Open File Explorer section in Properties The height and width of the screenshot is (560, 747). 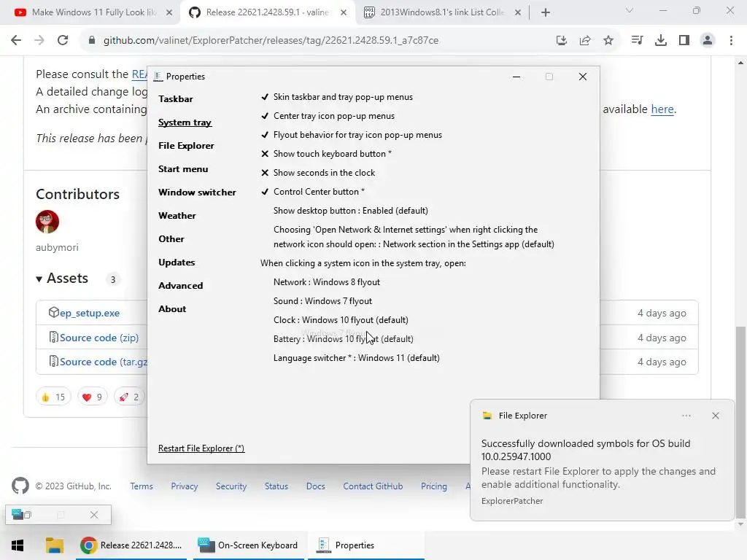pyautogui.click(x=186, y=146)
